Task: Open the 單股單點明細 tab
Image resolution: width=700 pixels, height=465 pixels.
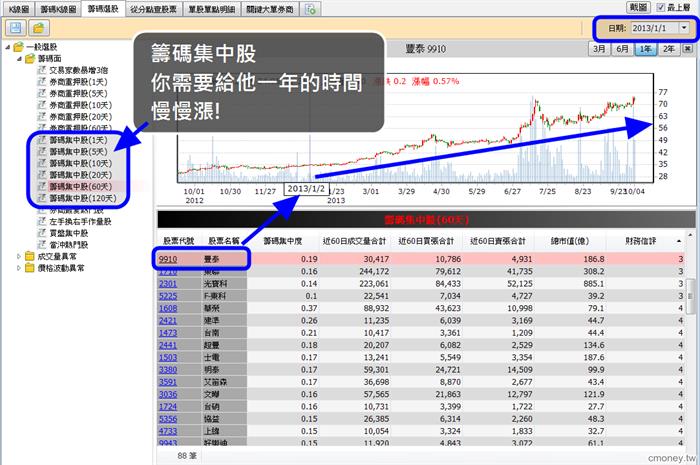Action: pos(212,9)
